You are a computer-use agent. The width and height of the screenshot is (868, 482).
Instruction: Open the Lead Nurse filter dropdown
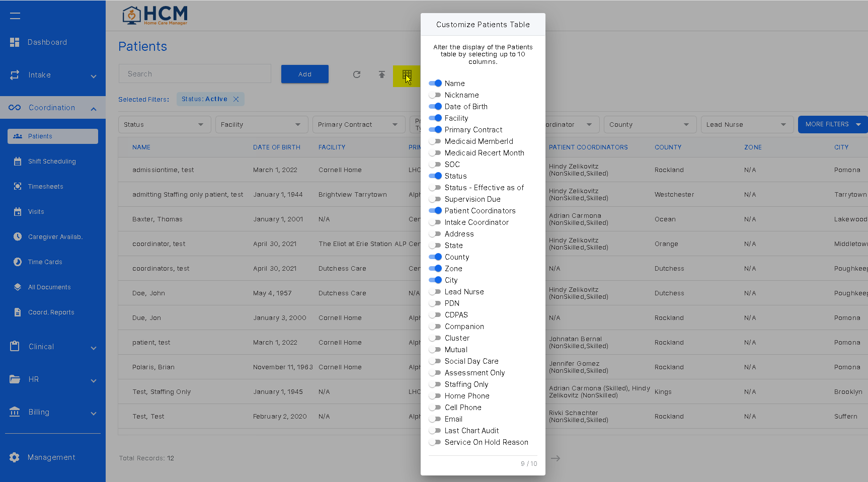point(746,125)
